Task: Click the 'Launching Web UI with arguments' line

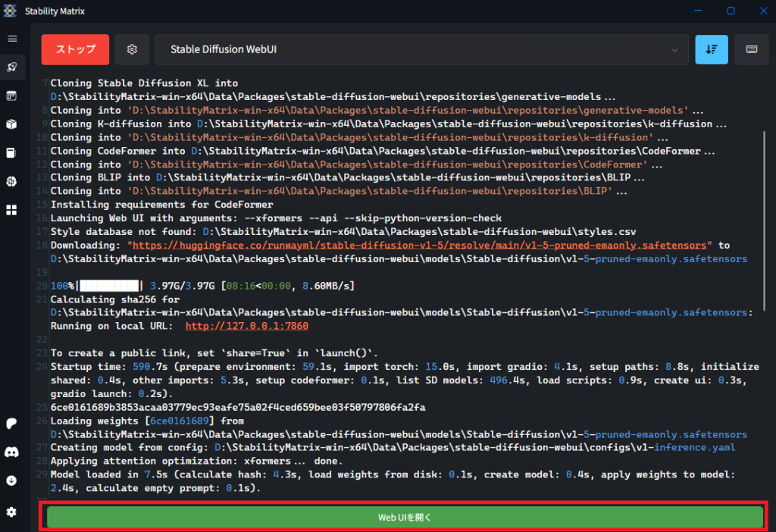Action: click(x=276, y=217)
